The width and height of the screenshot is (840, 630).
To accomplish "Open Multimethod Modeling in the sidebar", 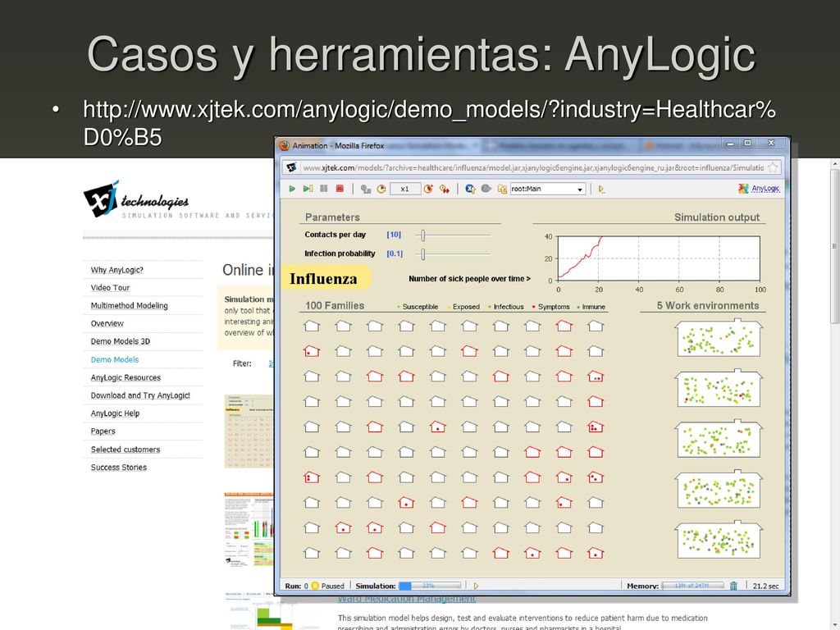I will tap(129, 305).
